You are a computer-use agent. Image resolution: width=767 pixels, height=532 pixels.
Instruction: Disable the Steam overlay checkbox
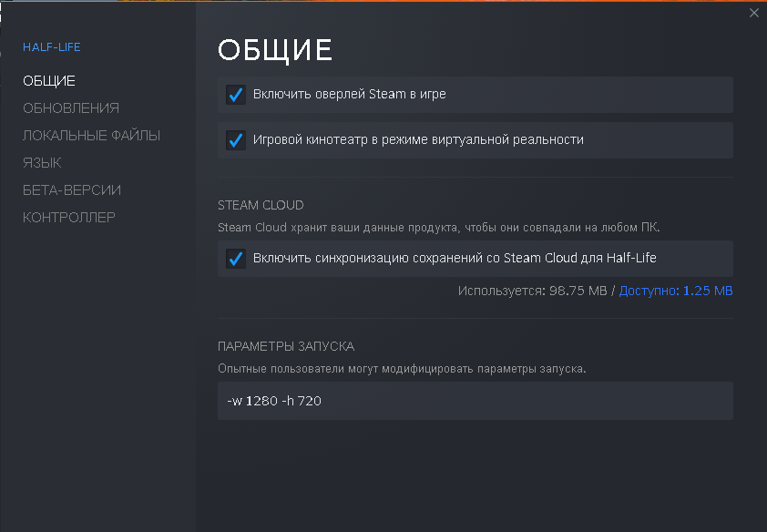(x=236, y=95)
